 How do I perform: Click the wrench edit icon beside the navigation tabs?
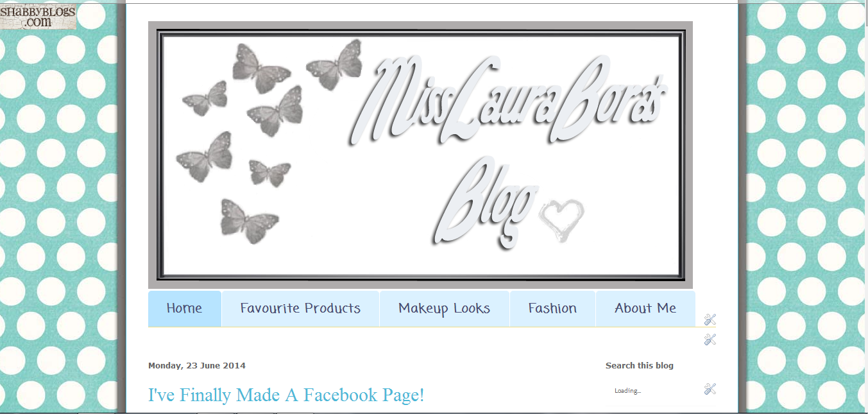(x=710, y=320)
